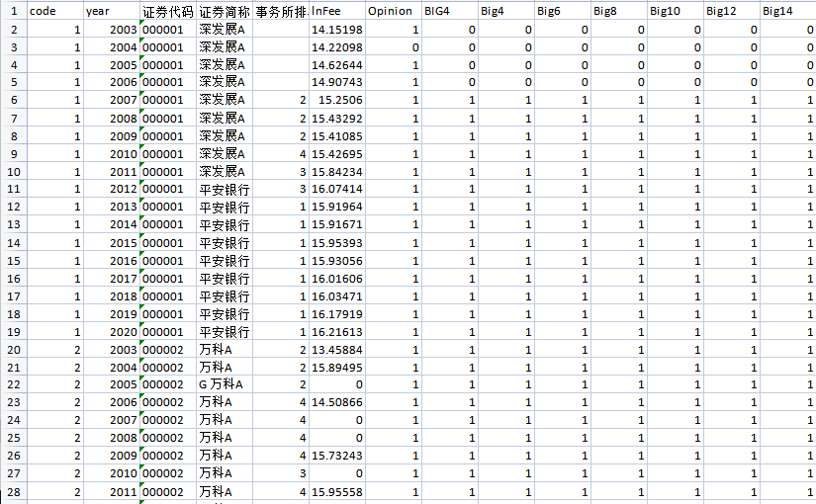Select the lnFee value 14.15198
The image size is (816, 504).
(336, 30)
